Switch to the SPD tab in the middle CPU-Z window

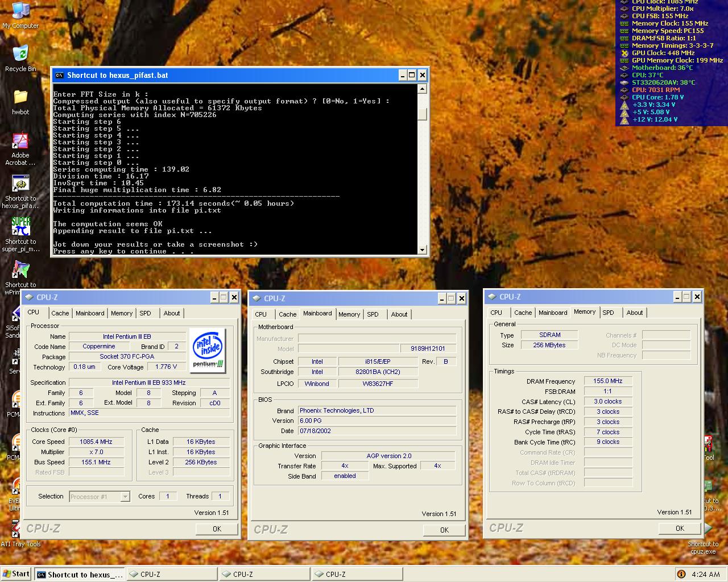coord(373,314)
